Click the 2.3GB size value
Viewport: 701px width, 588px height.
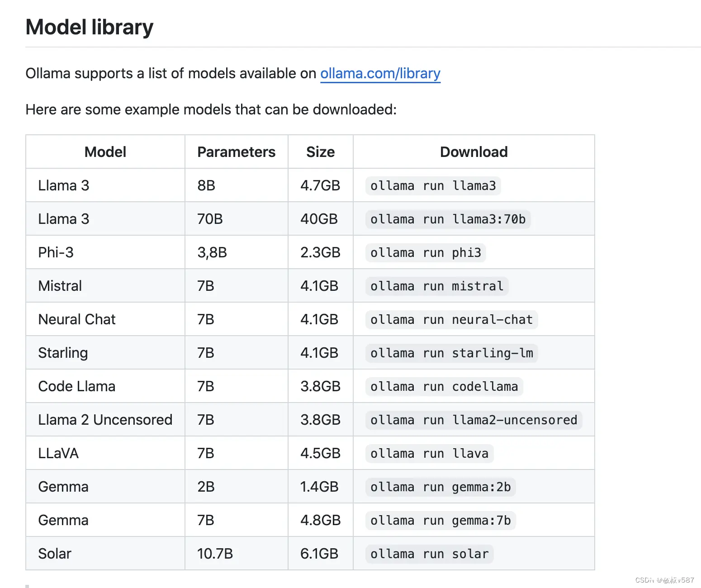[320, 252]
